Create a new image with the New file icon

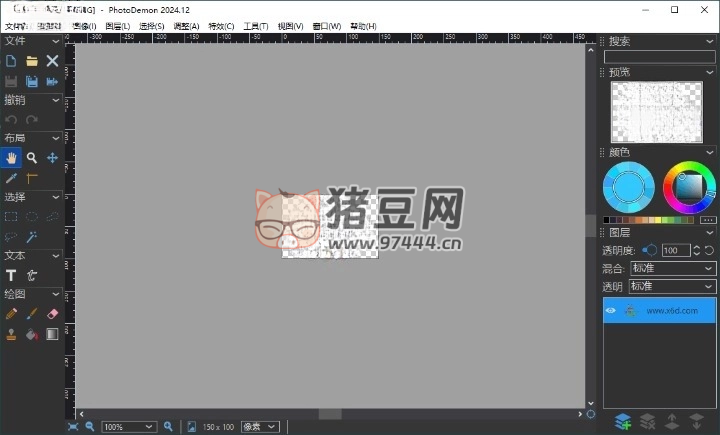[11, 61]
